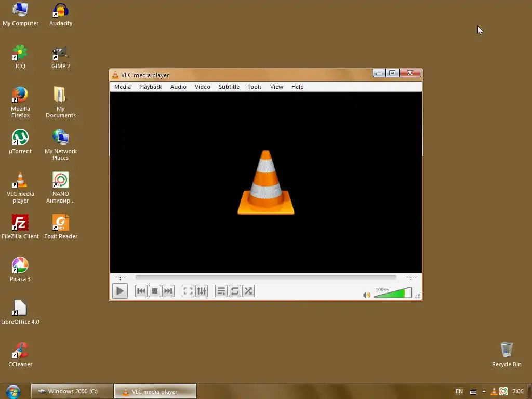Select My Computer desktop icon
Image resolution: width=532 pixels, height=399 pixels.
20,14
